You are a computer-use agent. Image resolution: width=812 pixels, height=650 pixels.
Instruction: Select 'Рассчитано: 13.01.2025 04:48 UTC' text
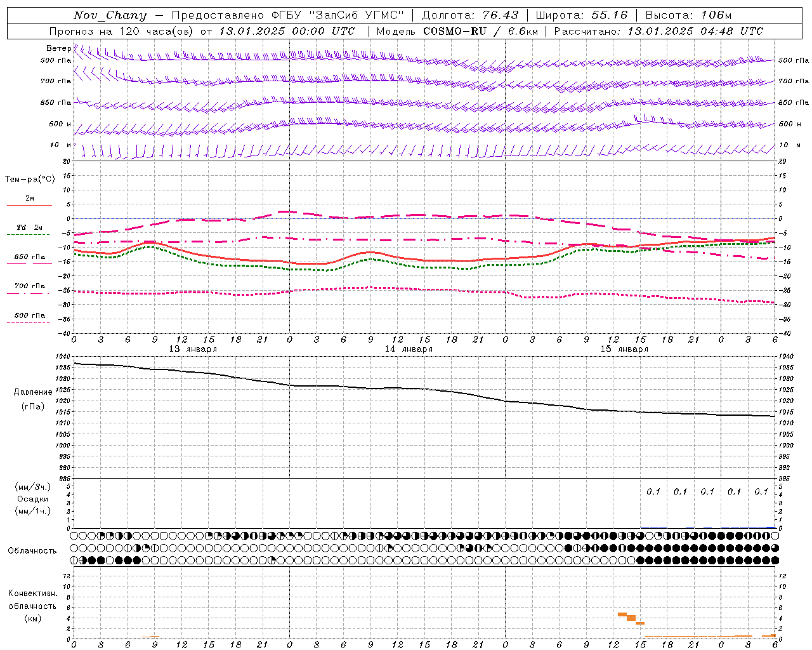(x=658, y=31)
